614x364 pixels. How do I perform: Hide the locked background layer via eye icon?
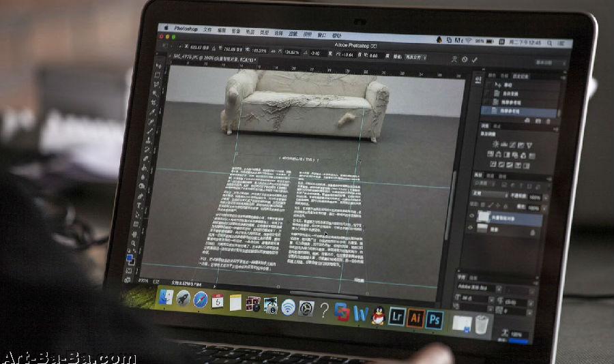coord(470,228)
